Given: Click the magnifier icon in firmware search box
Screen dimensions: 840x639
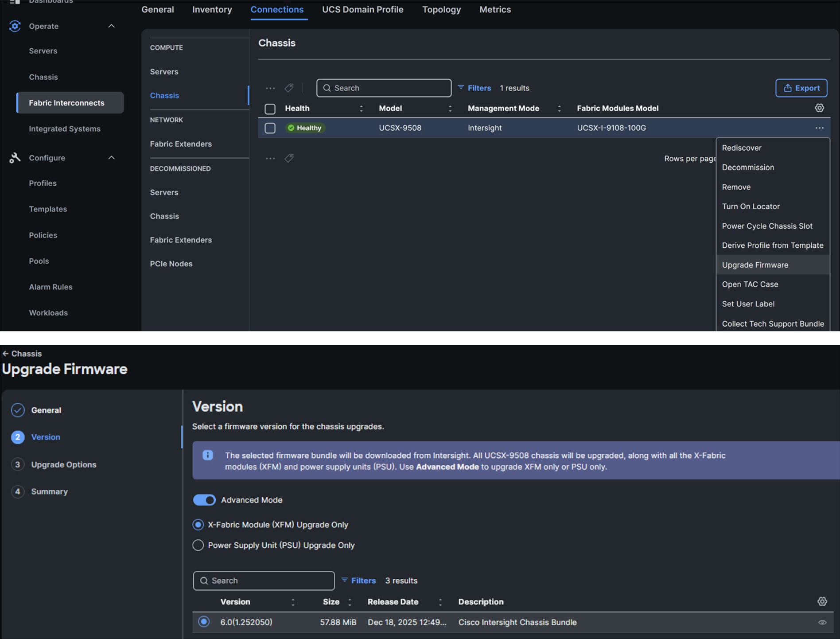Looking at the screenshot, I should click(x=204, y=581).
